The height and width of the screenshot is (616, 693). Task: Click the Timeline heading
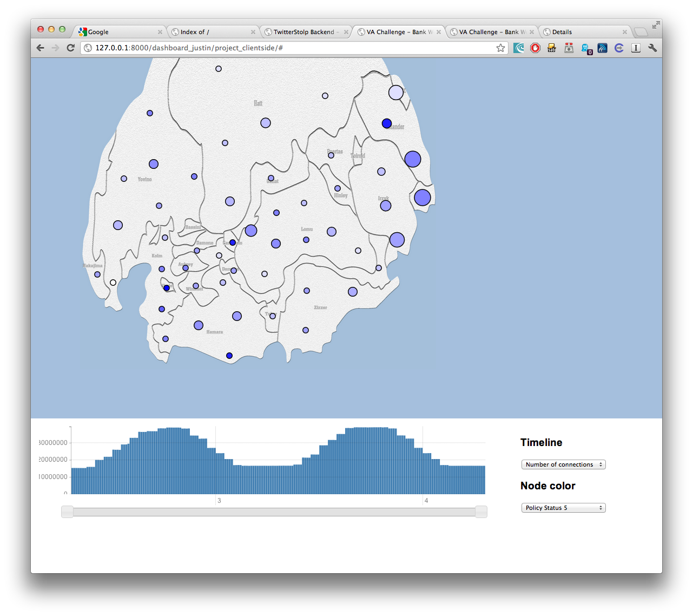click(541, 442)
